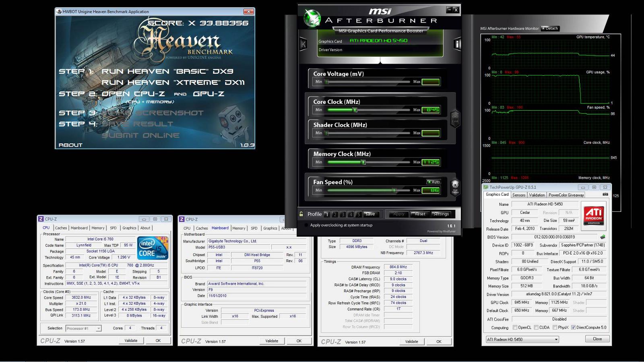Open the User Define fan gear icon
Image resolution: width=644 pixels, height=362 pixels.
(455, 186)
